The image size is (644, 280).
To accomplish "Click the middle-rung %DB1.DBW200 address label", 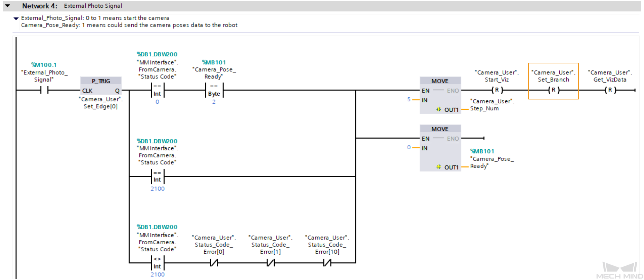I will tap(157, 141).
